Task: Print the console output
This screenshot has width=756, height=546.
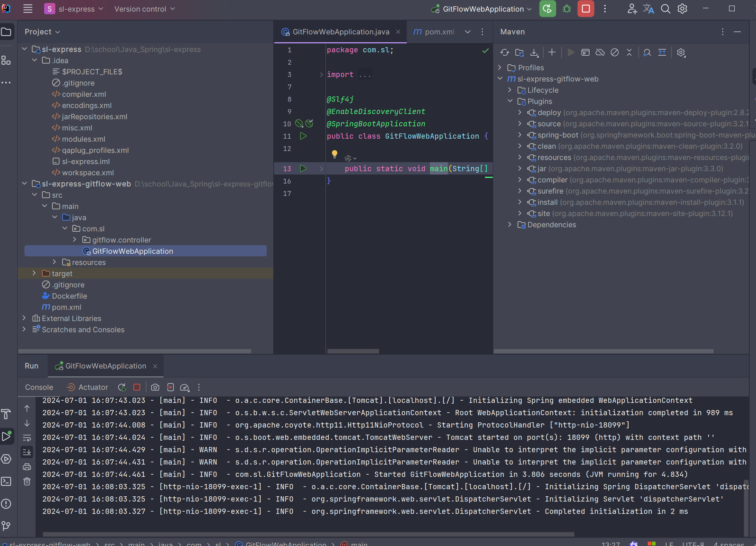Action: tap(27, 467)
